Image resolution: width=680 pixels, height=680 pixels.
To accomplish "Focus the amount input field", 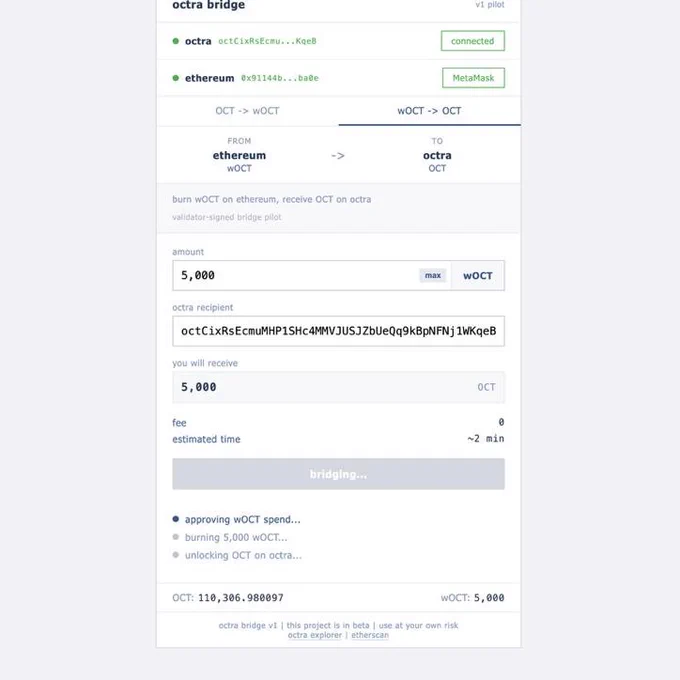I will (x=295, y=275).
